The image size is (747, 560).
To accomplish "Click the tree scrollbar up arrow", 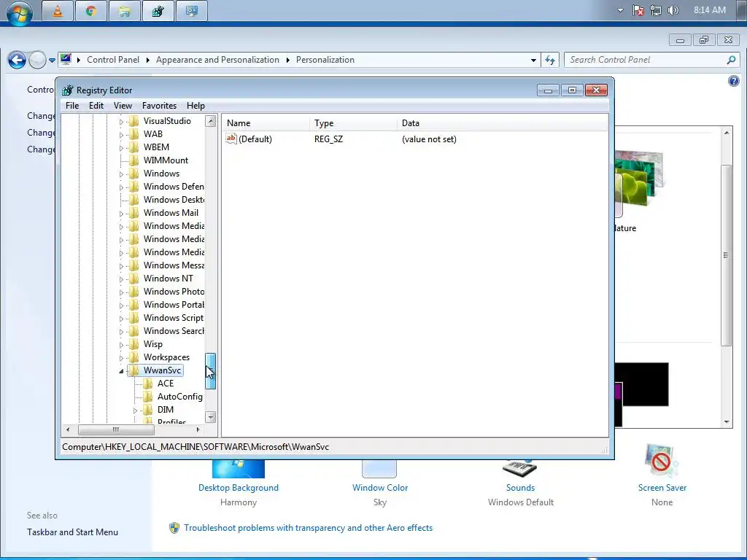I will coord(211,121).
